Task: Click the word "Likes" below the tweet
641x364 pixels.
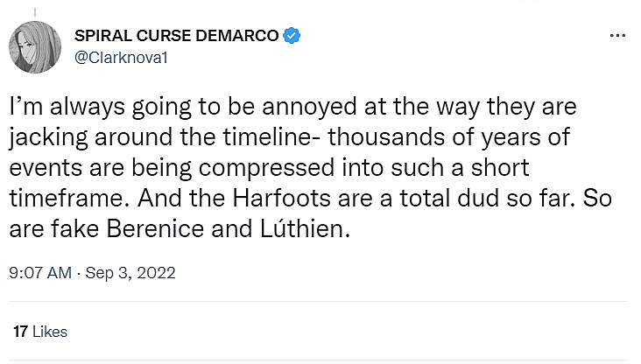Action: point(49,332)
